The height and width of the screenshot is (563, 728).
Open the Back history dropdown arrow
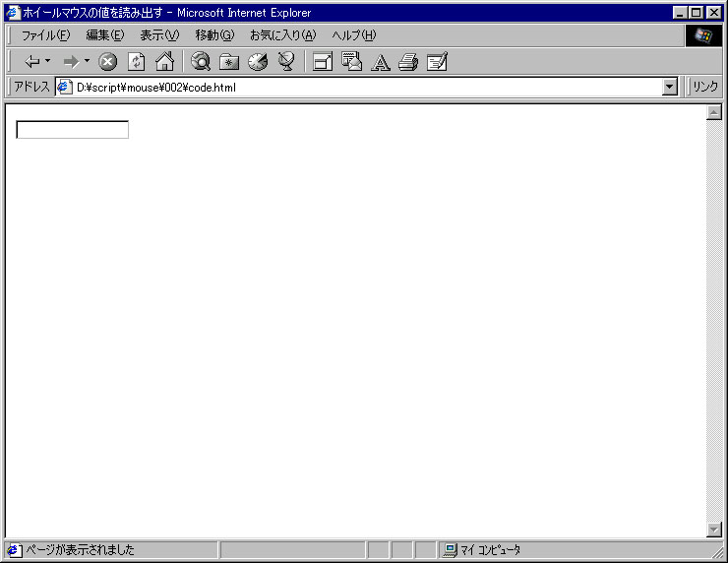tap(47, 61)
